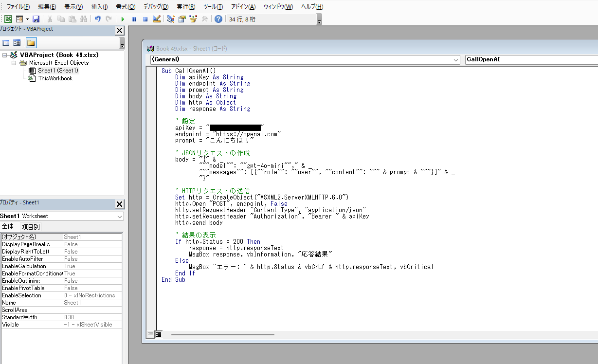Click the Paste clipboard icon
The width and height of the screenshot is (598, 364).
tap(72, 19)
